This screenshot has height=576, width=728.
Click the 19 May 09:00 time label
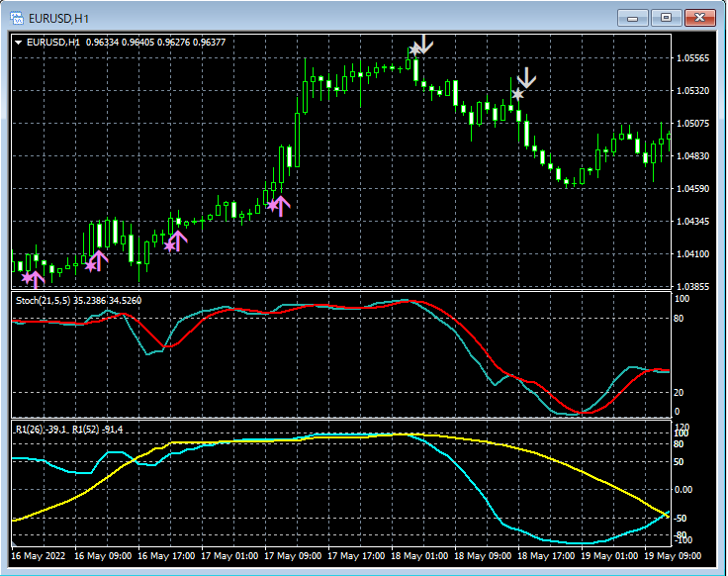tap(673, 556)
